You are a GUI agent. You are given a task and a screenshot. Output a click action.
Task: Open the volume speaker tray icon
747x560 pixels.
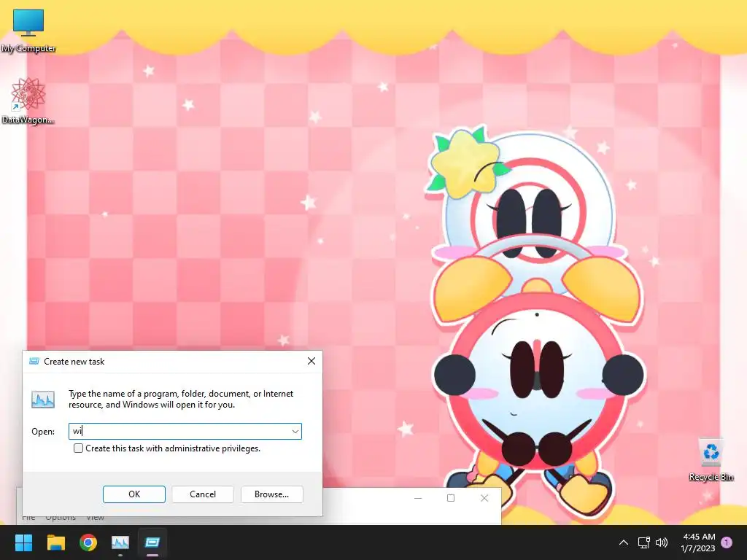[661, 542]
